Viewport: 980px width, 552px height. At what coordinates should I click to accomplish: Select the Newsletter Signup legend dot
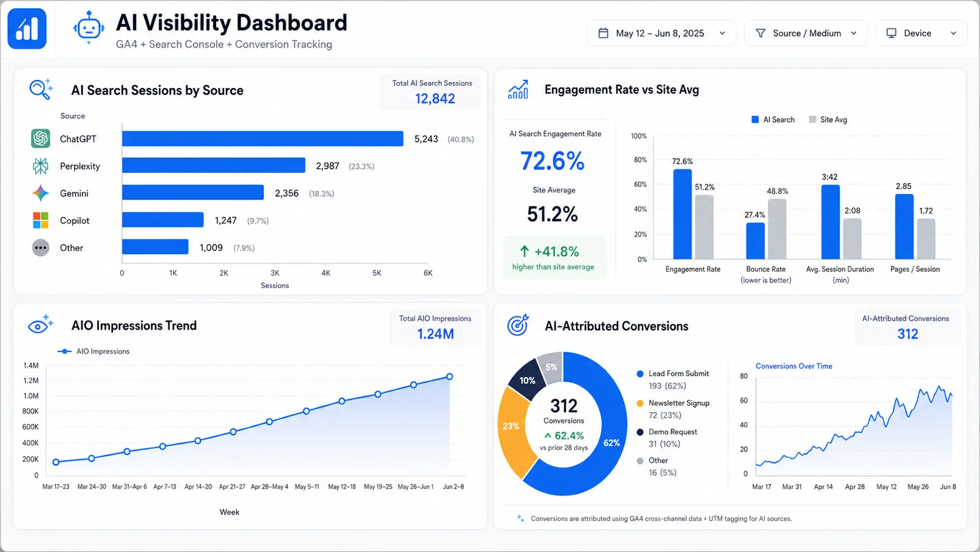(640, 403)
